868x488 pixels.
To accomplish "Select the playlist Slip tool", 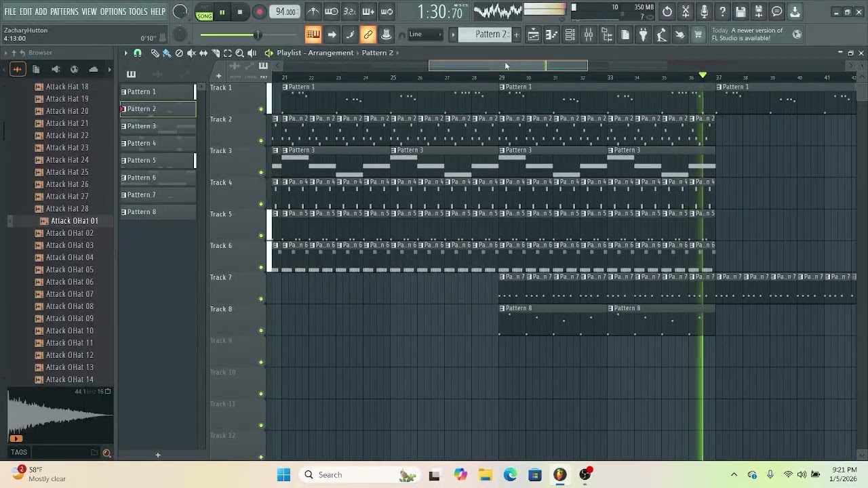I will click(x=203, y=53).
